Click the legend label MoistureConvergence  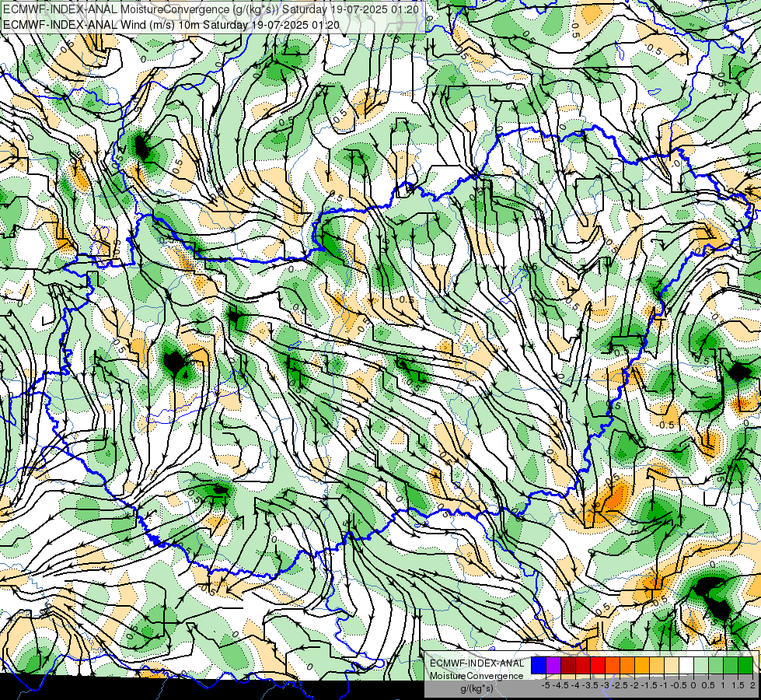(476, 676)
